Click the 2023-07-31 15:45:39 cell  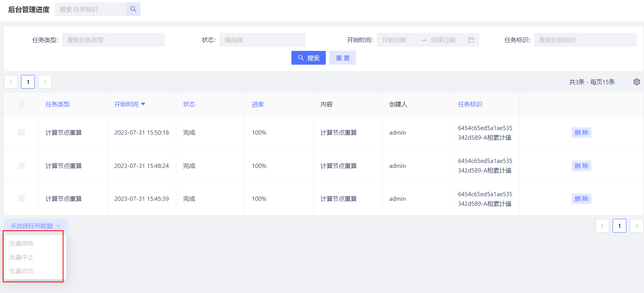141,199
